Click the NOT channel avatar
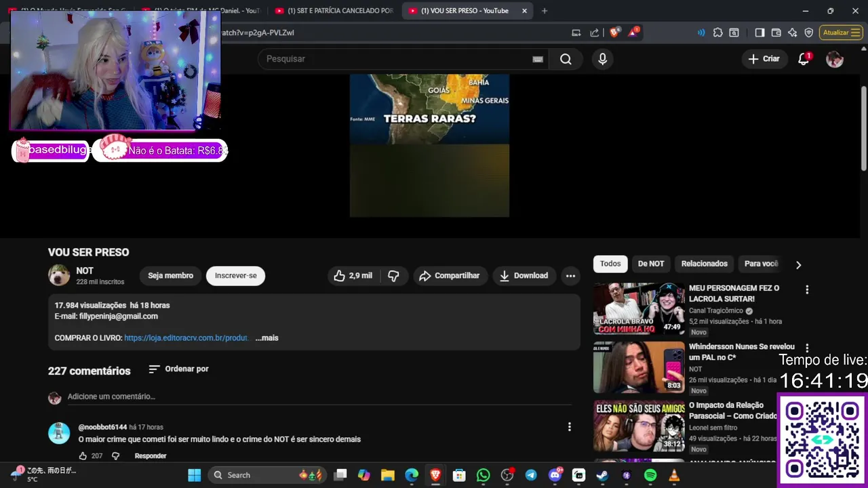The image size is (868, 488). tap(59, 276)
